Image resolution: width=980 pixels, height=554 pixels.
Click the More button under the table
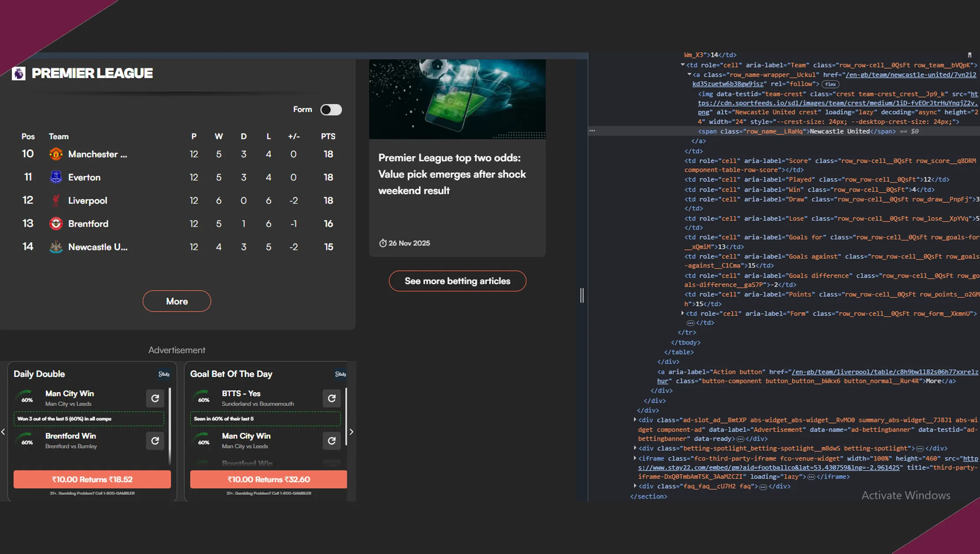tap(177, 301)
